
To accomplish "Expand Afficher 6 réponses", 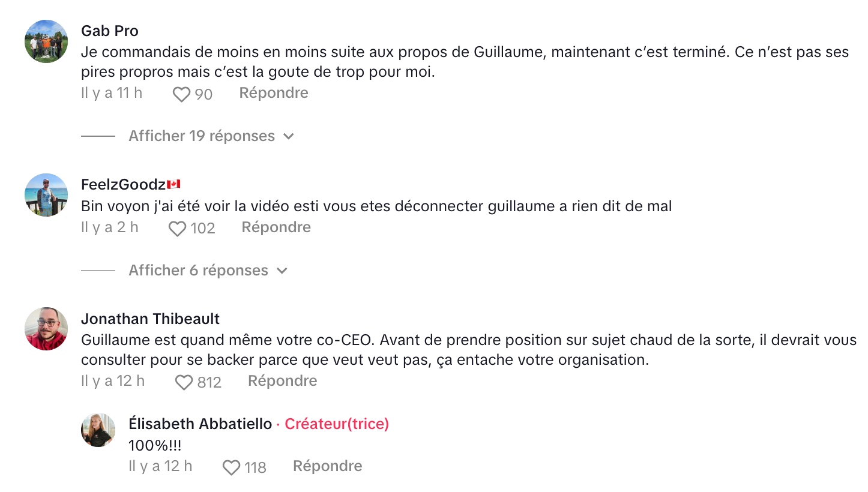I will point(198,271).
